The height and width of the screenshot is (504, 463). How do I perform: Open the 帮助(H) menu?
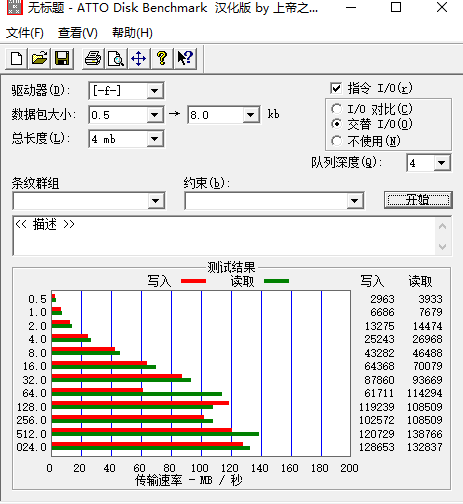pos(132,33)
